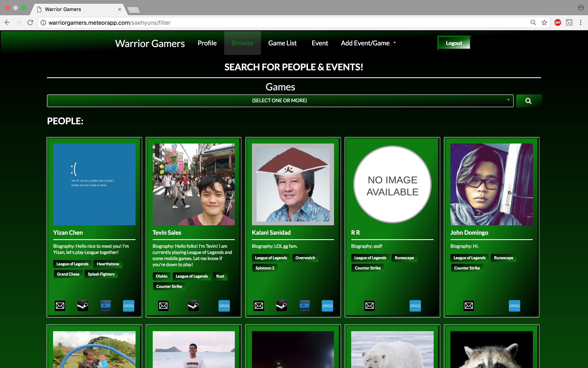Open Kalani Sanidad's Steam icon
The height and width of the screenshot is (368, 588).
tap(282, 306)
